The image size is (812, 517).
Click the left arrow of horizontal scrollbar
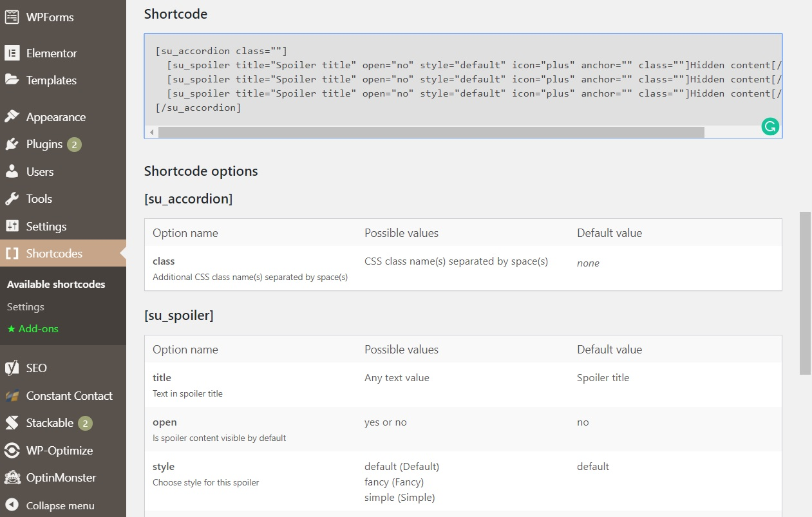151,131
